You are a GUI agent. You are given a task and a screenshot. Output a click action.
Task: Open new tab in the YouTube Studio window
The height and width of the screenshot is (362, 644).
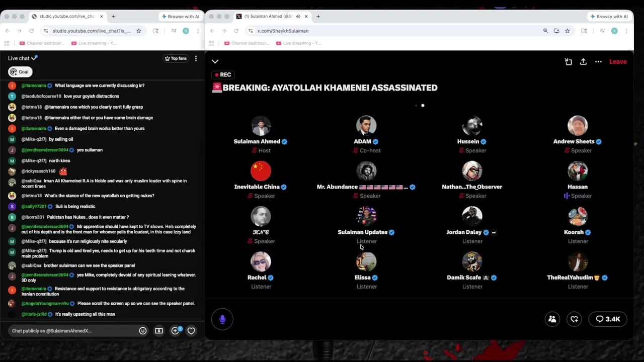coord(113,17)
